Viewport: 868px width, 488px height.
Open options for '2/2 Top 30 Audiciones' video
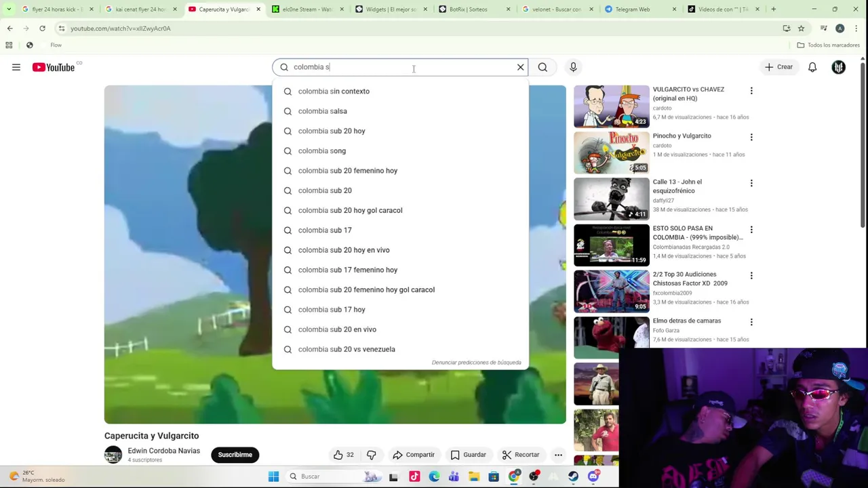coord(751,276)
